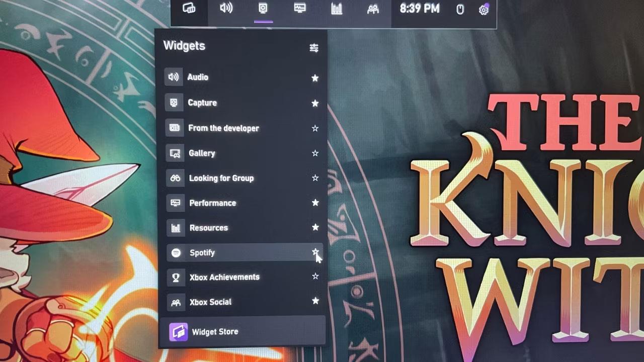Image resolution: width=644 pixels, height=362 pixels.
Task: Click the Resources chart icon in widget list
Action: [176, 228]
